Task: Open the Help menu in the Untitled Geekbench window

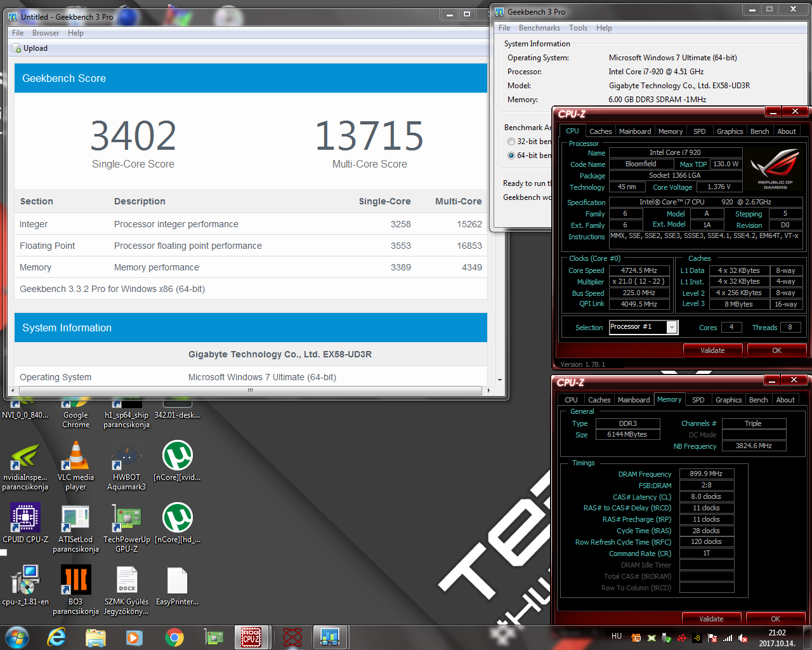Action: click(75, 33)
